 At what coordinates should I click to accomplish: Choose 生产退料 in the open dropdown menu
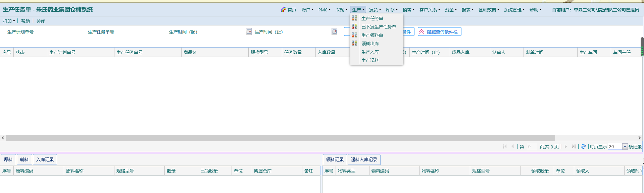coord(370,60)
